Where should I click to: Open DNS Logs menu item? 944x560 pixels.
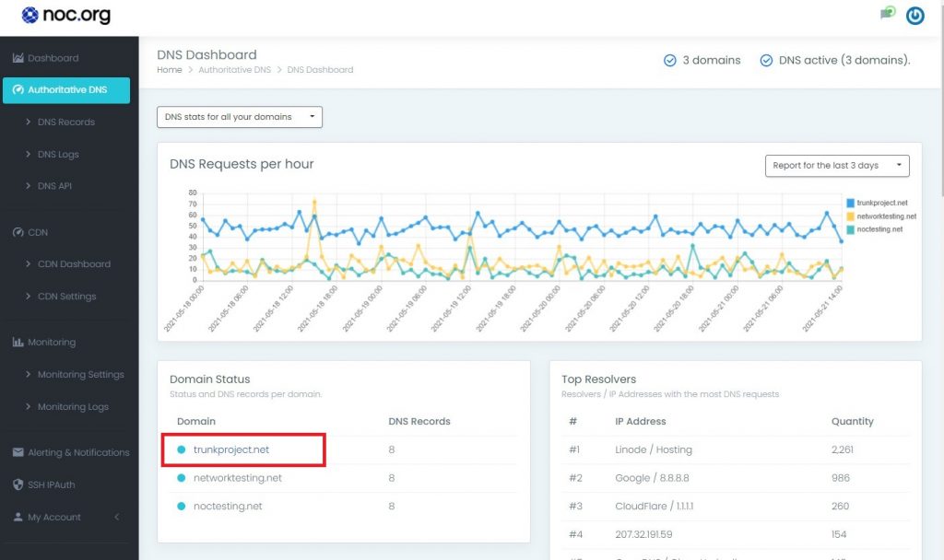pos(58,154)
